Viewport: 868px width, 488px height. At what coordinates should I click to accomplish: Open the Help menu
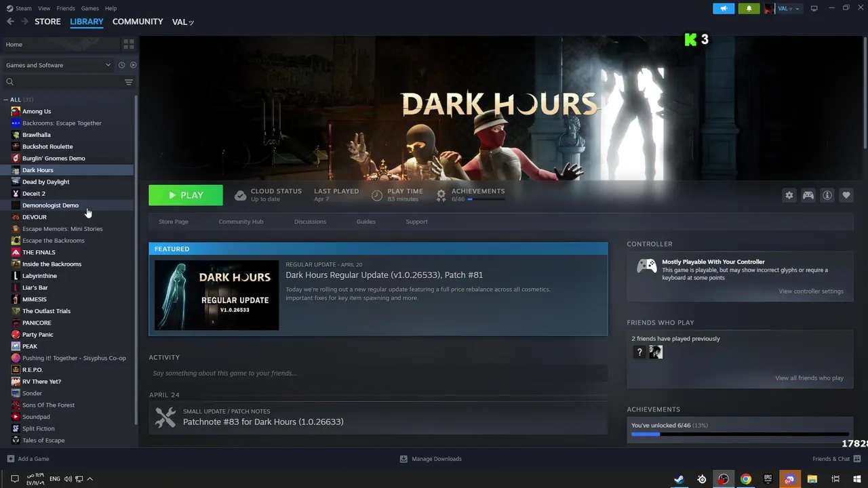coord(111,8)
